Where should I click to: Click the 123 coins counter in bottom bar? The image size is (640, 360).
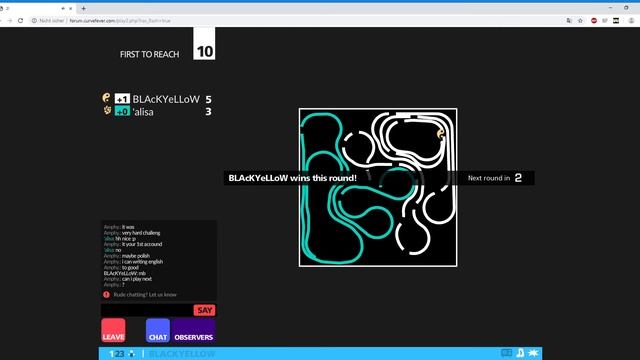point(116,354)
